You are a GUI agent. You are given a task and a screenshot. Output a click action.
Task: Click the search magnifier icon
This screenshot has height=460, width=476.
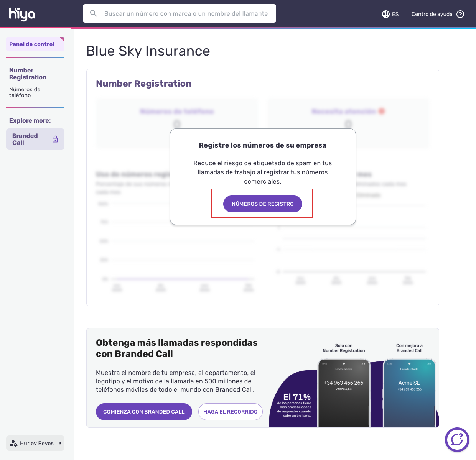click(93, 13)
